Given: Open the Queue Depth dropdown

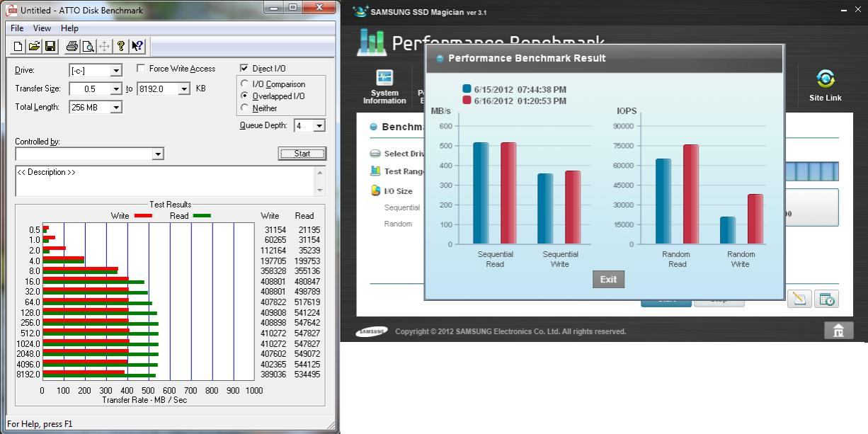Looking at the screenshot, I should click(x=319, y=125).
